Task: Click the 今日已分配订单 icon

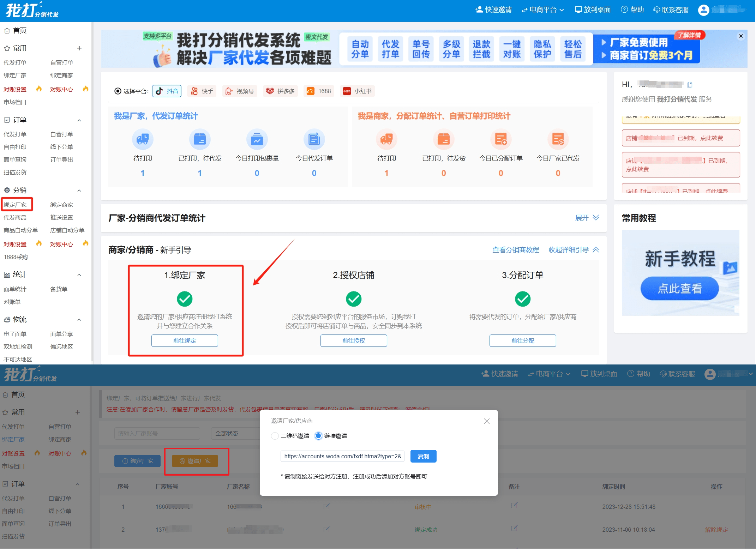Action: [x=501, y=139]
